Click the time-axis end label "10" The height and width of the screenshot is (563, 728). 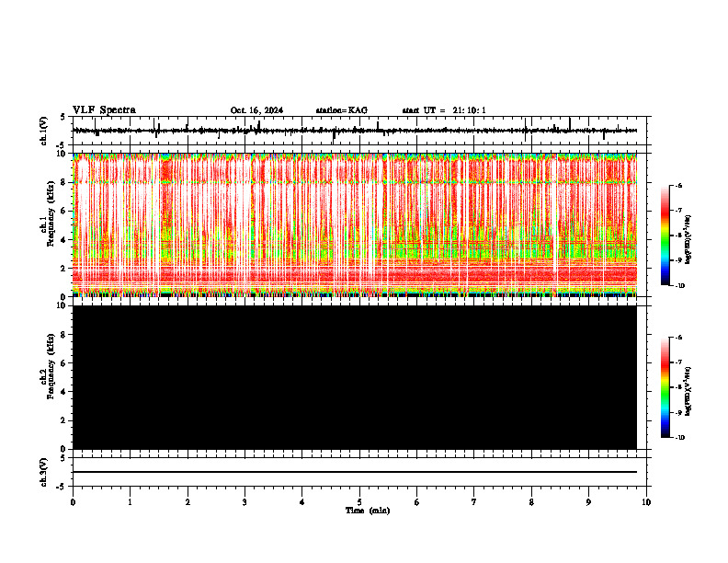tap(646, 502)
